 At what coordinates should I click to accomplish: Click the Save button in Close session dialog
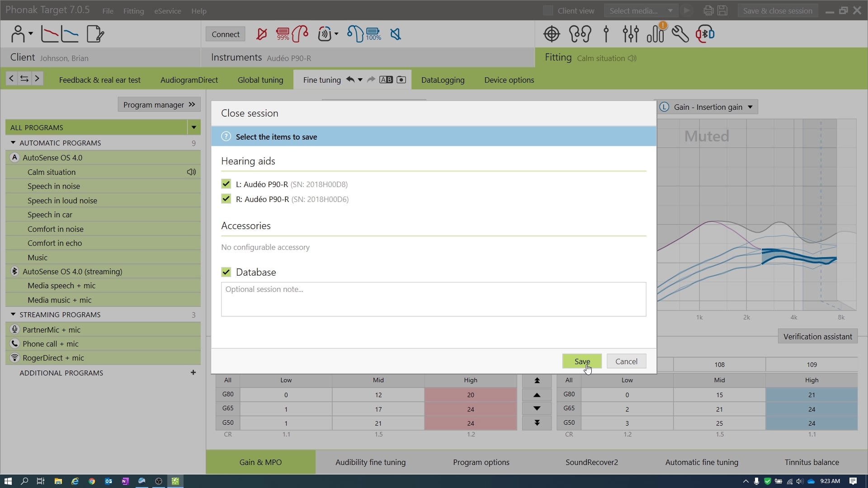(x=582, y=361)
